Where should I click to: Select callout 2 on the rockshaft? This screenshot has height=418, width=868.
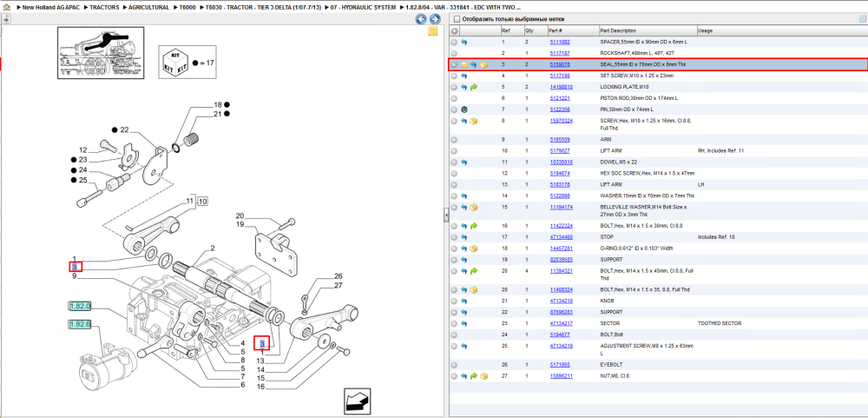click(x=213, y=248)
